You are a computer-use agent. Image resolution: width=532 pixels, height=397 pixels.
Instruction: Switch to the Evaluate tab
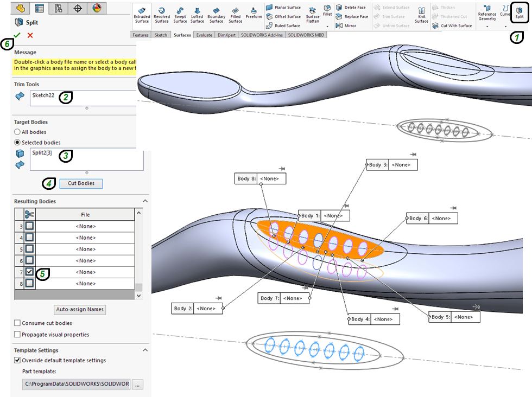[204, 35]
